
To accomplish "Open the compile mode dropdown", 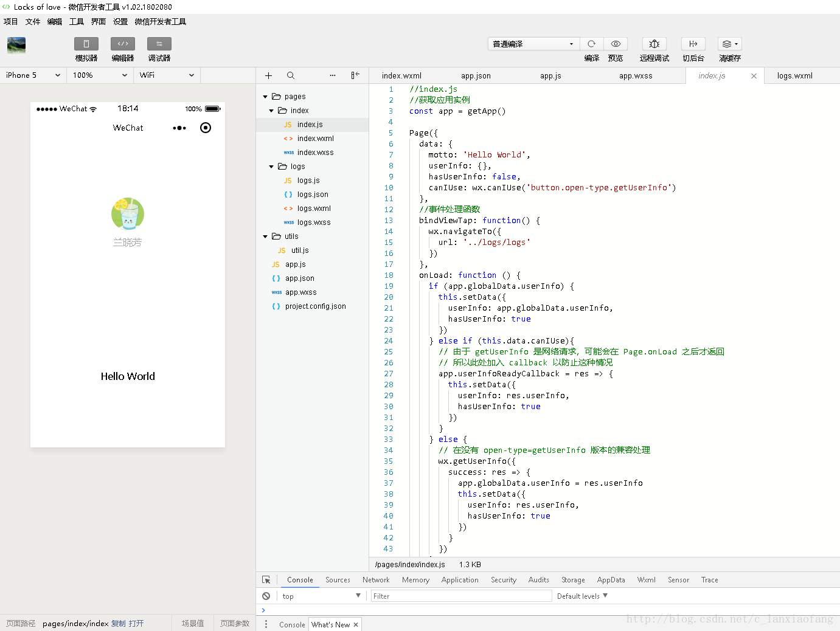I will 533,44.
